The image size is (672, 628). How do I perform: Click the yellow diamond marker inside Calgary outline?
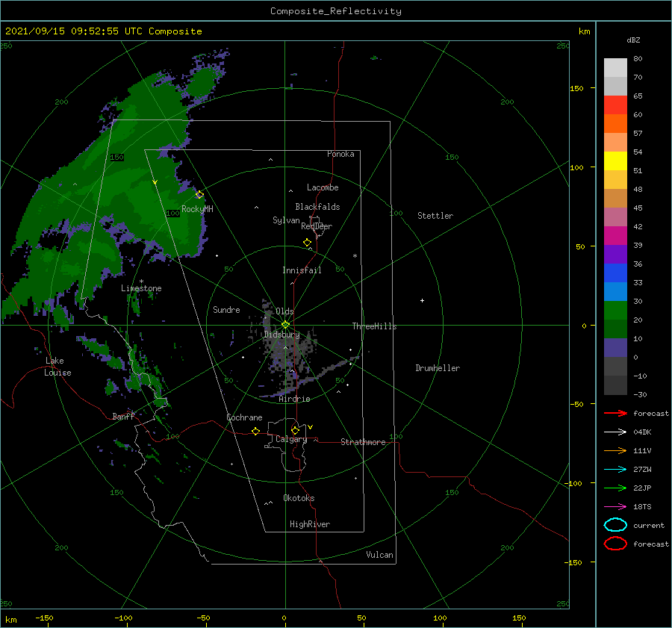tap(295, 430)
